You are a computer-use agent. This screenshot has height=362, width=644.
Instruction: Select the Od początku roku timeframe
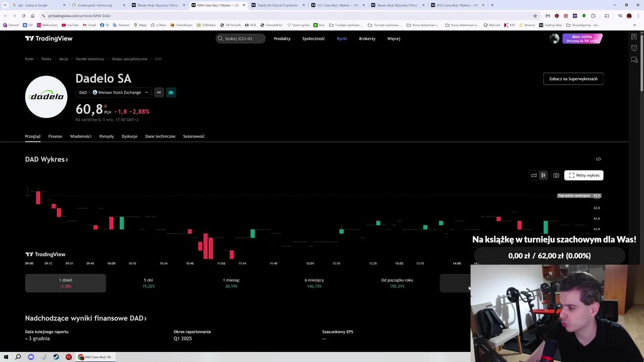[x=397, y=283]
